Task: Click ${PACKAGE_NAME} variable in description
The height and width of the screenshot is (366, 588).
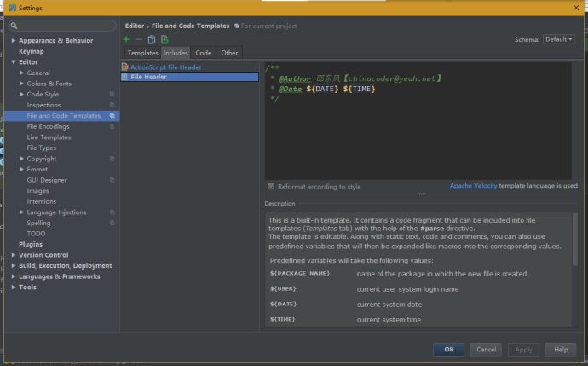Action: coord(300,273)
